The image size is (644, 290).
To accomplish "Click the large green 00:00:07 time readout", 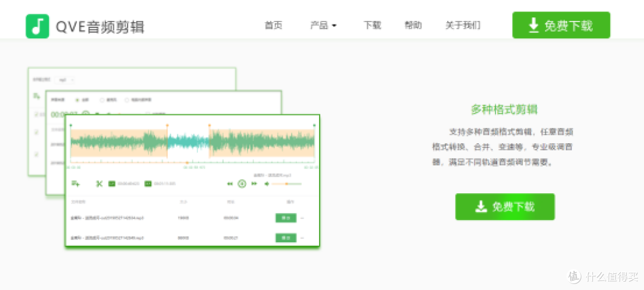I will pyautogui.click(x=64, y=115).
